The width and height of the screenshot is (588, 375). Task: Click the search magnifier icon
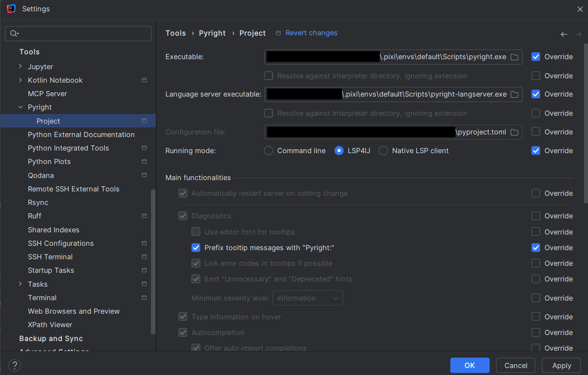[13, 33]
